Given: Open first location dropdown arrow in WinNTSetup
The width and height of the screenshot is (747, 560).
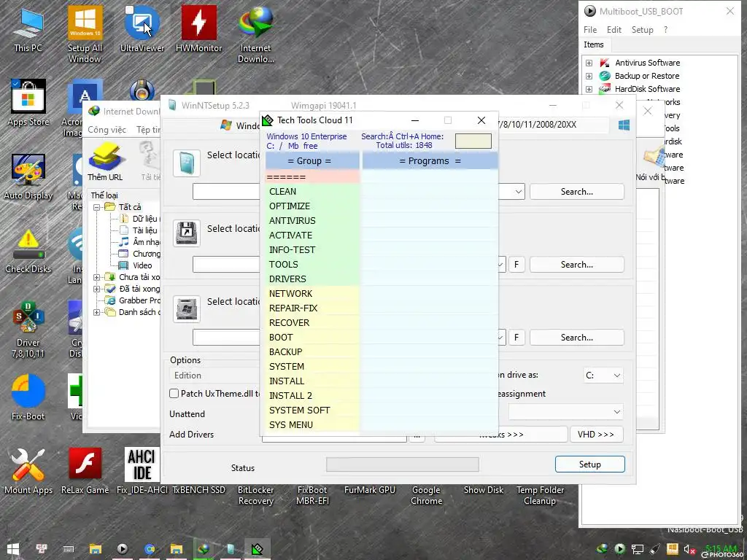Looking at the screenshot, I should 519,192.
